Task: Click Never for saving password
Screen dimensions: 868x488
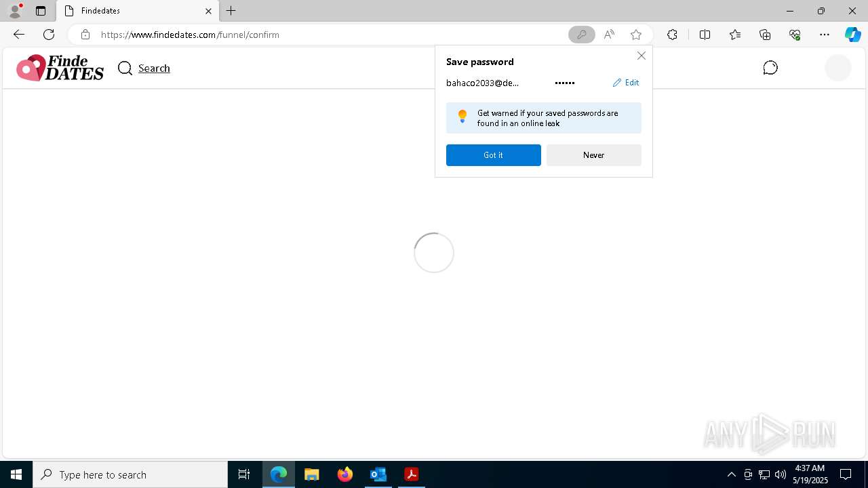Action: tap(594, 155)
